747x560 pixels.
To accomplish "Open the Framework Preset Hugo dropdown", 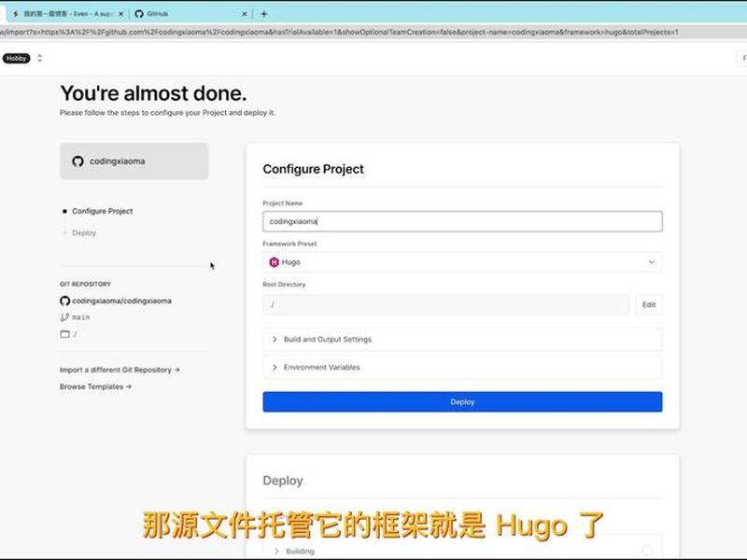I will pyautogui.click(x=462, y=262).
